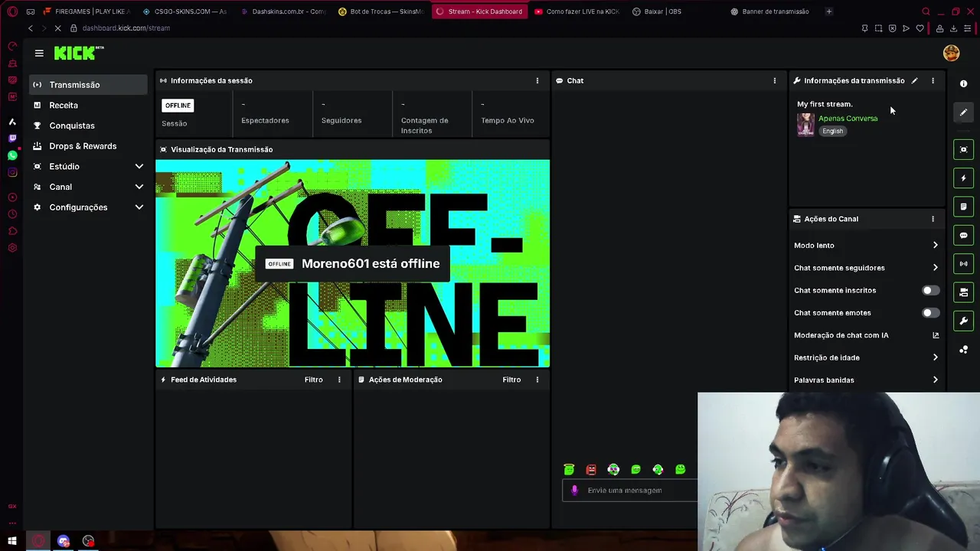The width and height of the screenshot is (980, 551).
Task: Open Conquistas in the sidebar
Action: pos(88,126)
